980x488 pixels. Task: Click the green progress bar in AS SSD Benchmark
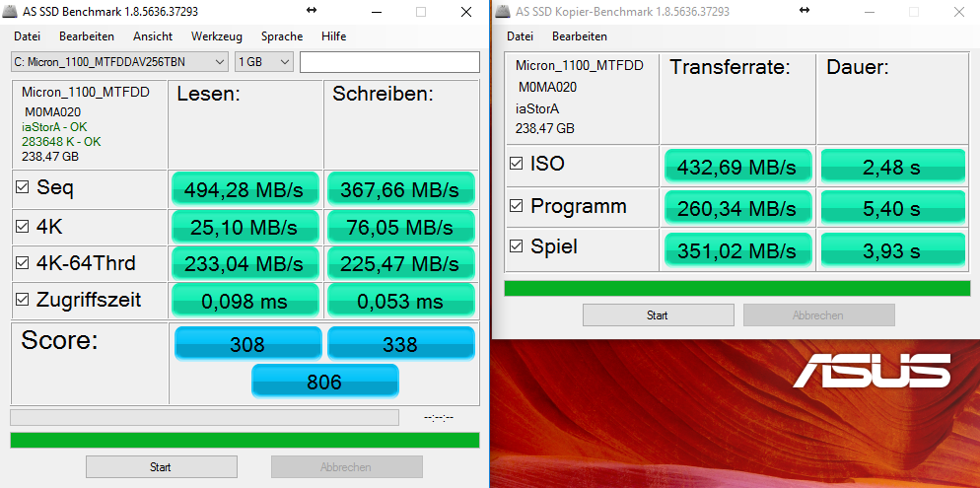[x=245, y=440]
